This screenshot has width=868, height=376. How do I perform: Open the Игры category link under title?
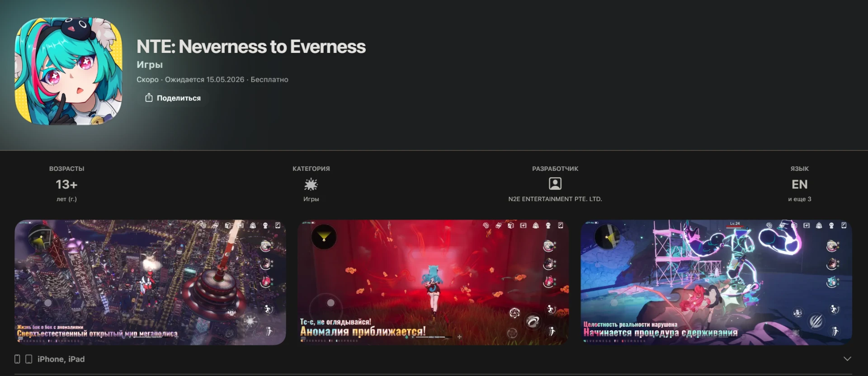point(150,65)
